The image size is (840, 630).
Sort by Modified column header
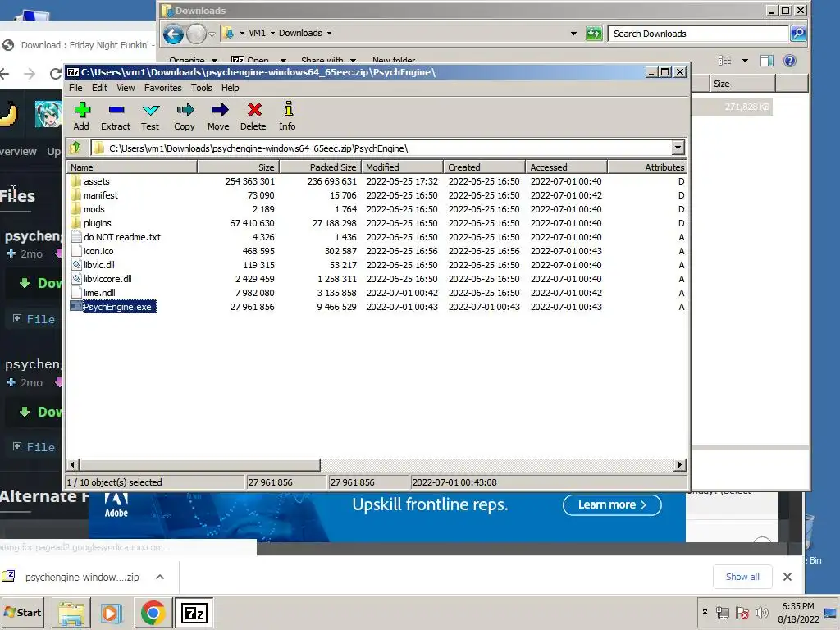point(402,167)
